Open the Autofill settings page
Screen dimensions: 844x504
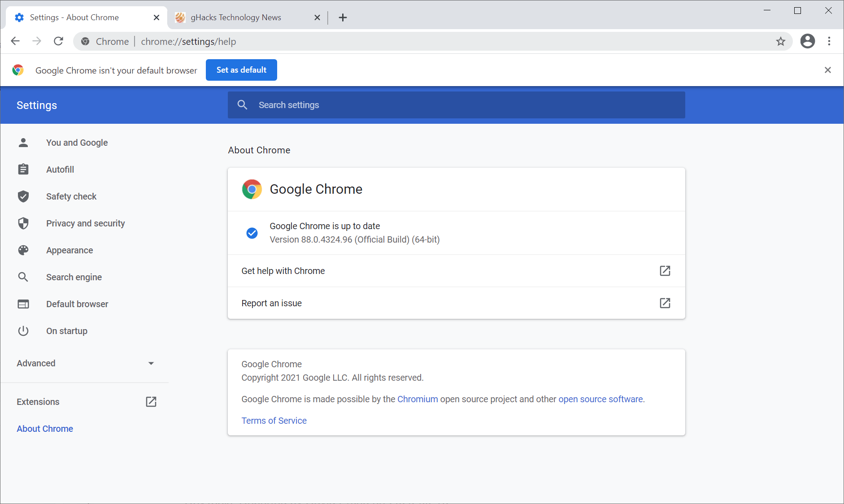pyautogui.click(x=60, y=169)
